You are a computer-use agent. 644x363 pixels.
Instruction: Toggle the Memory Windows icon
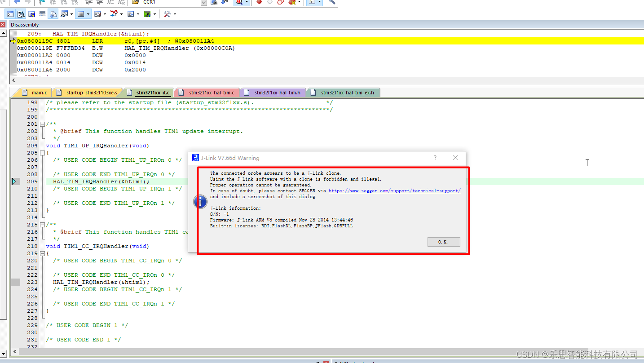(81, 14)
